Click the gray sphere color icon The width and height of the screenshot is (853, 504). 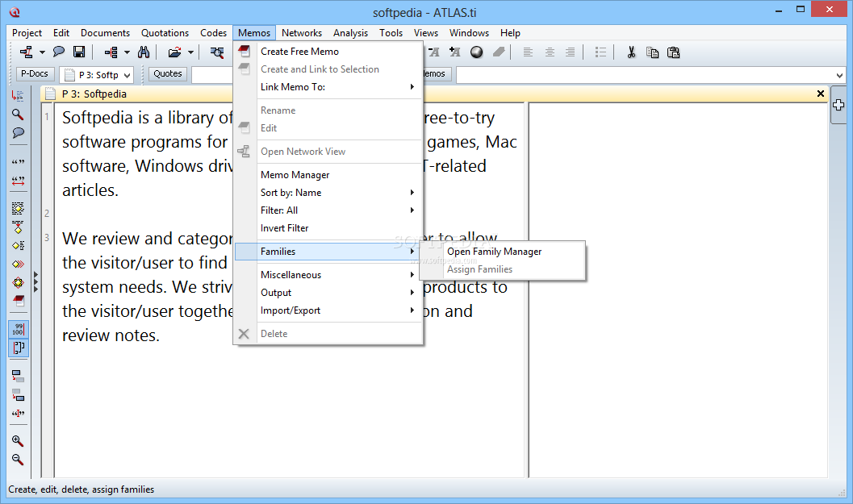477,52
